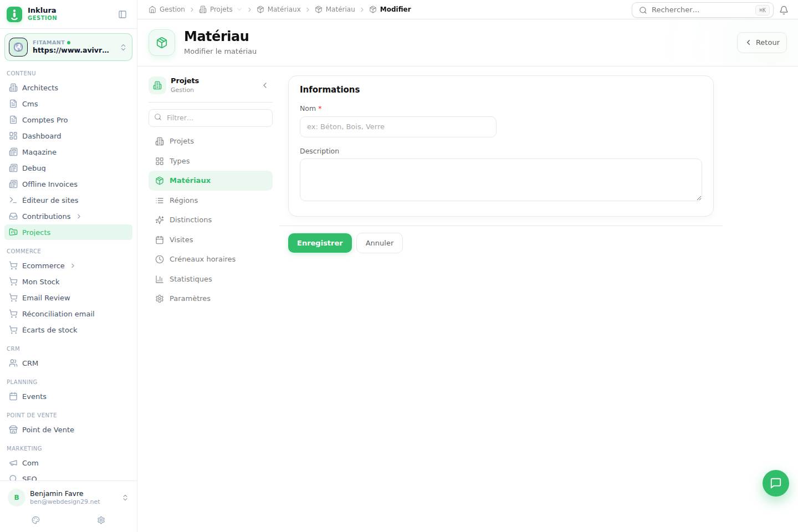Click the Projets panel building icon
The height and width of the screenshot is (532, 798).
[x=157, y=85]
